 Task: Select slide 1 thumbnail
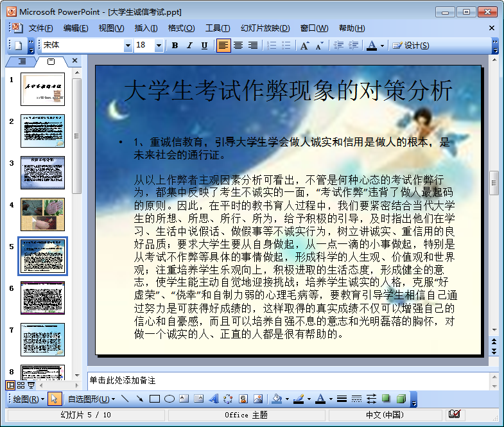pyautogui.click(x=42, y=89)
